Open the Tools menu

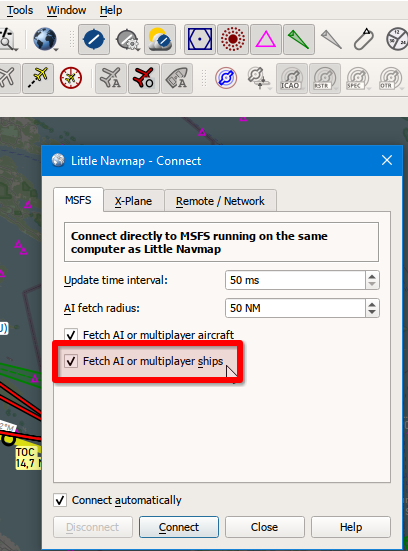tap(20, 10)
